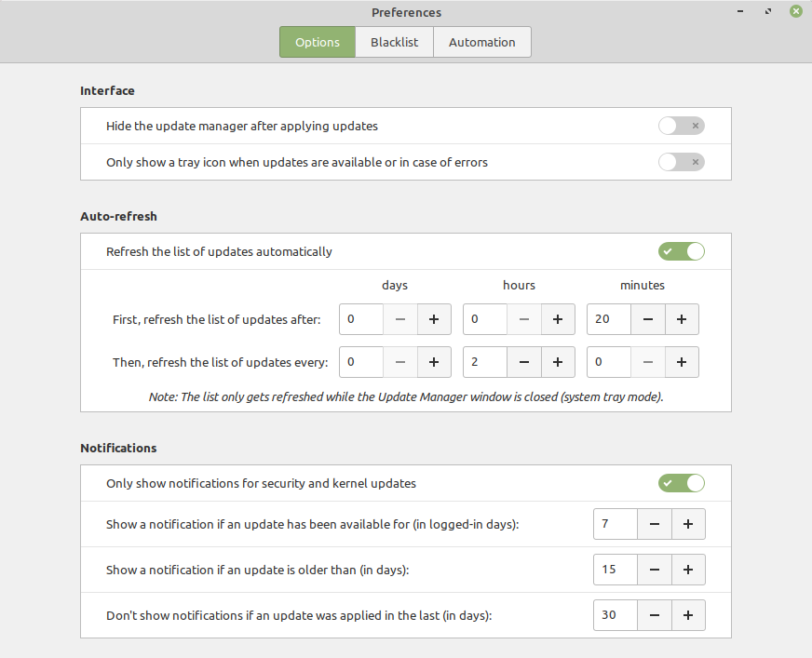
Task: Turn off security and kernel only notifications
Action: point(681,483)
